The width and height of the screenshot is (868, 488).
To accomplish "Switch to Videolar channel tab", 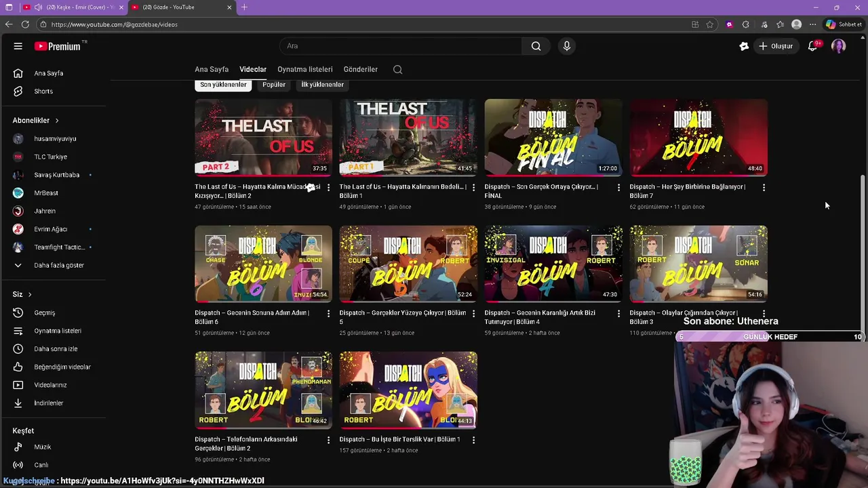I will click(x=253, y=69).
